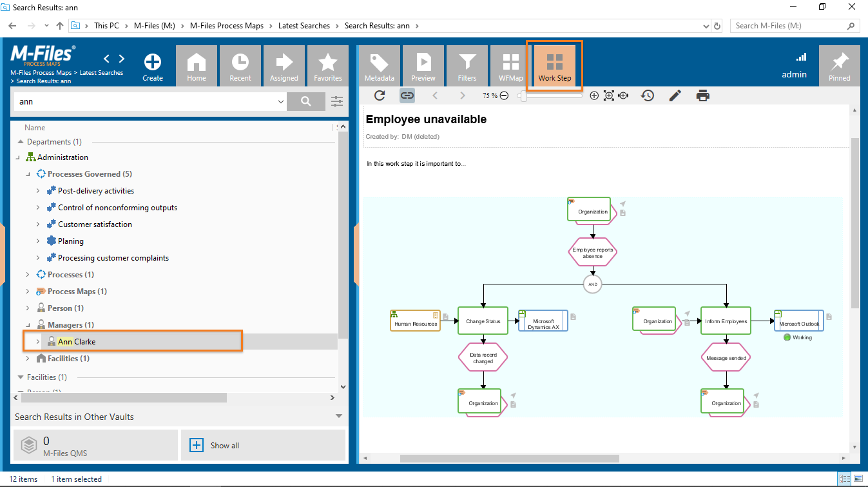Click the center view crosshair icon

coord(623,95)
